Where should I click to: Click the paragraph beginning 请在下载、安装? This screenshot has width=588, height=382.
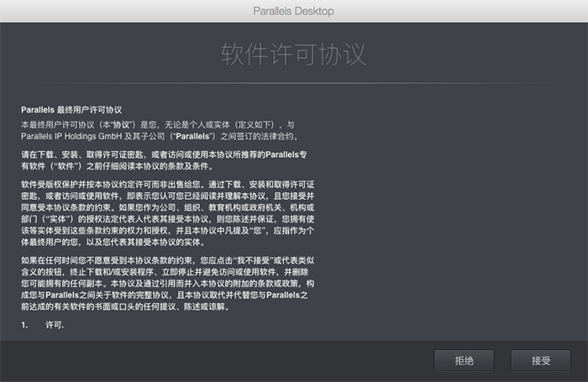click(x=164, y=160)
